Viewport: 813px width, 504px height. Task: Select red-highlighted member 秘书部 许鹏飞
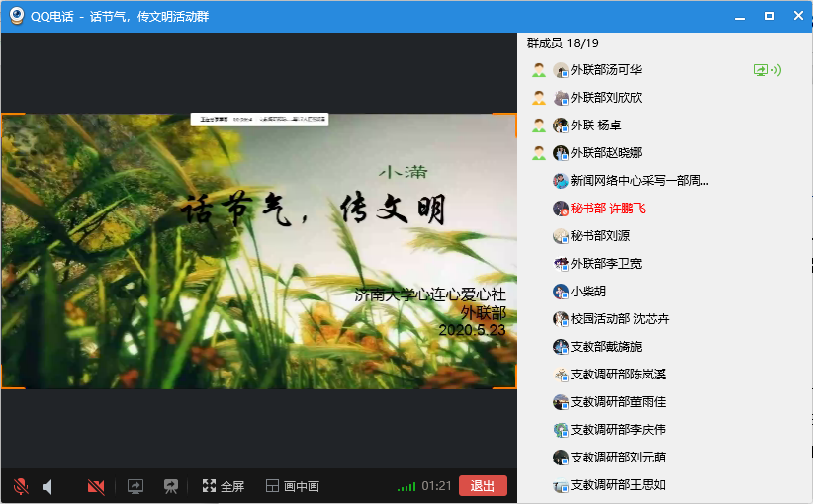[607, 209]
